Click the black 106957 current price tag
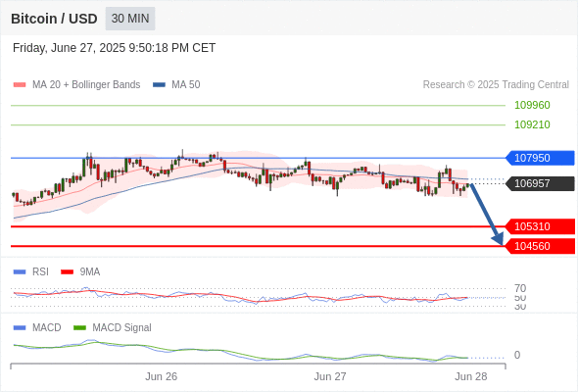This screenshot has height=392, width=578. tap(540, 183)
